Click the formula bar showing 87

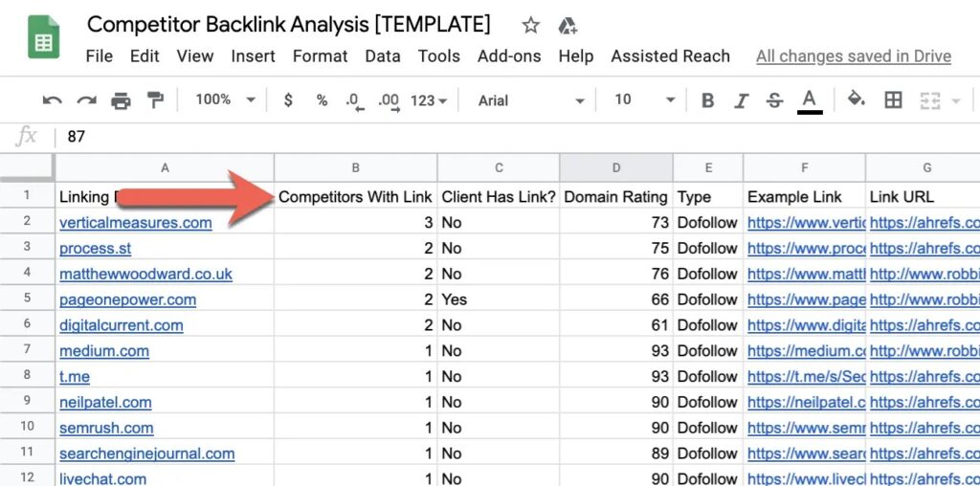(x=518, y=136)
